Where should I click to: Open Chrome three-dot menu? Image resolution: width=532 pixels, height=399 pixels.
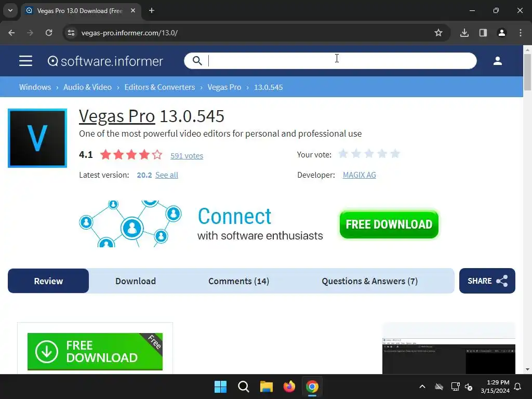click(521, 33)
